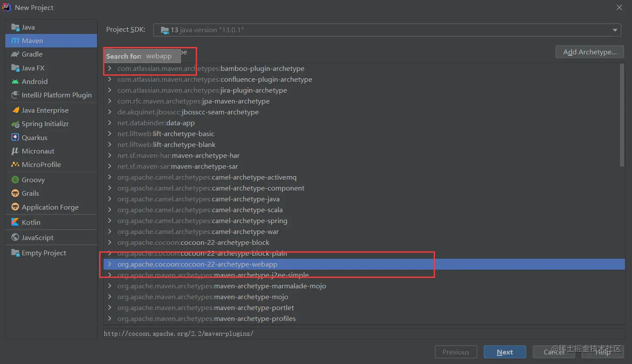Click the cocoon.apache.org URL description text
Screen dimensions: 632x364
coord(178,334)
